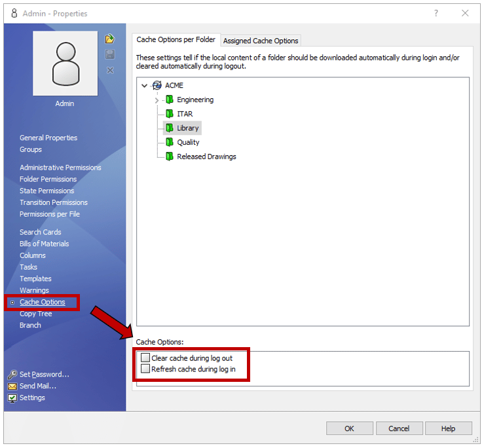Screen dimensions: 484x448
Task: Click the Cancel button
Action: coord(399,429)
